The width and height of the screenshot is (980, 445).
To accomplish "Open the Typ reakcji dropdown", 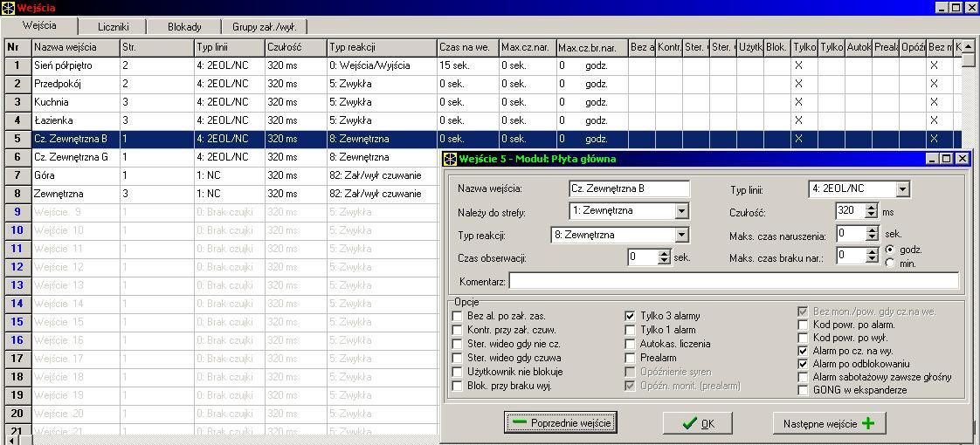I will [x=682, y=236].
